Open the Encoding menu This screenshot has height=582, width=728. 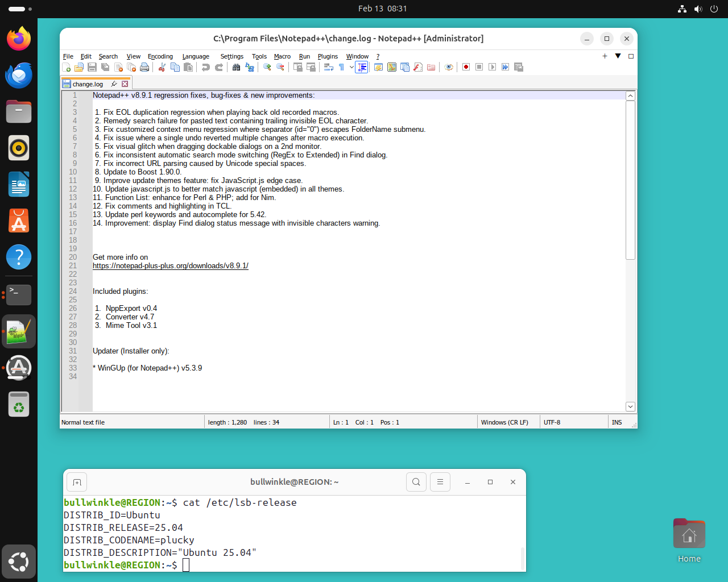160,56
